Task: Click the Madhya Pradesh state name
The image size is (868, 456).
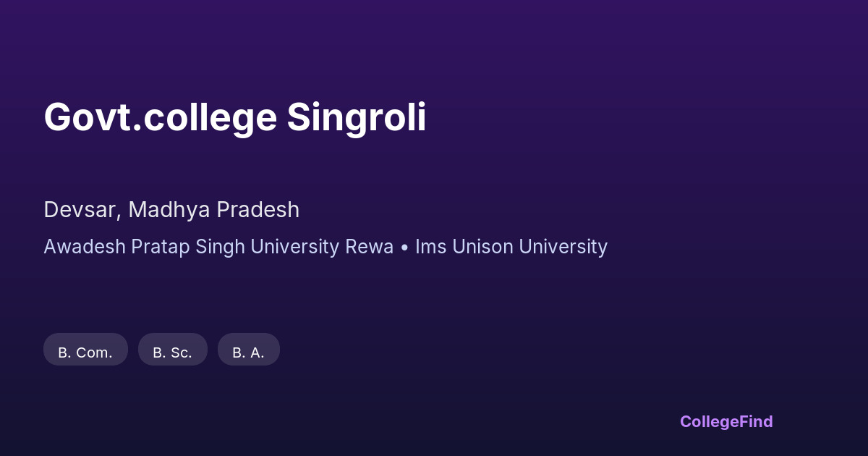Action: coord(214,210)
